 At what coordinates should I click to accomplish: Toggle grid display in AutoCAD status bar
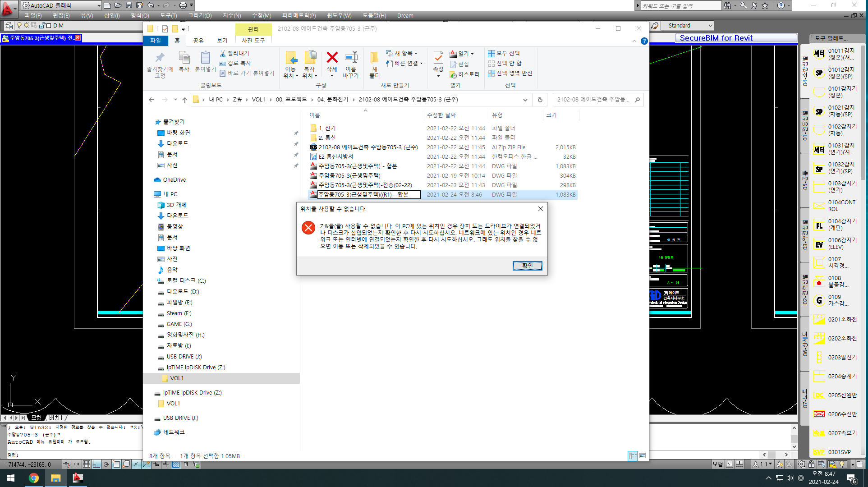click(87, 464)
